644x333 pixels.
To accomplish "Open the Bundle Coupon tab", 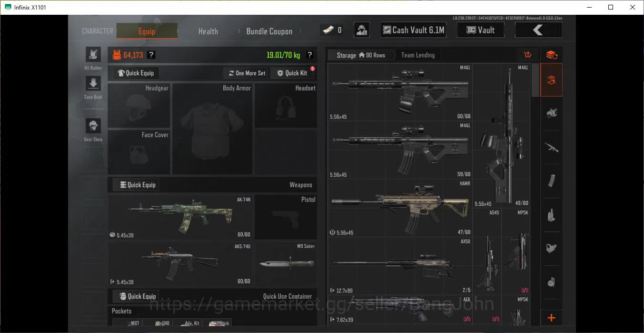I will tap(269, 31).
